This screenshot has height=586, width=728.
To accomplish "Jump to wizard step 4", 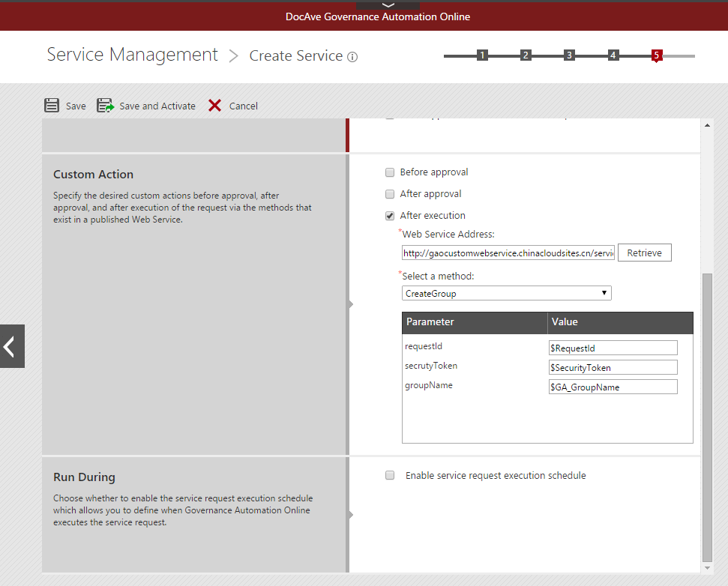I will point(613,55).
